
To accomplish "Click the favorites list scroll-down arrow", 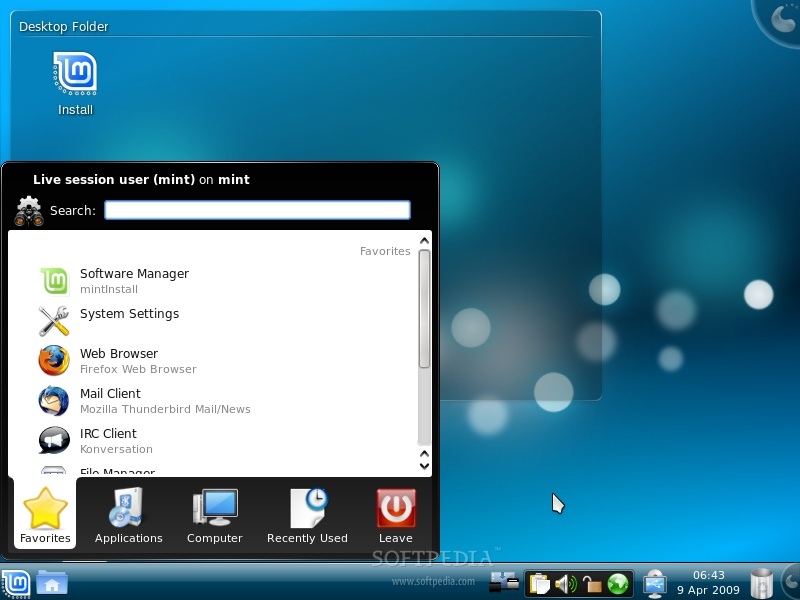I will pos(424,466).
